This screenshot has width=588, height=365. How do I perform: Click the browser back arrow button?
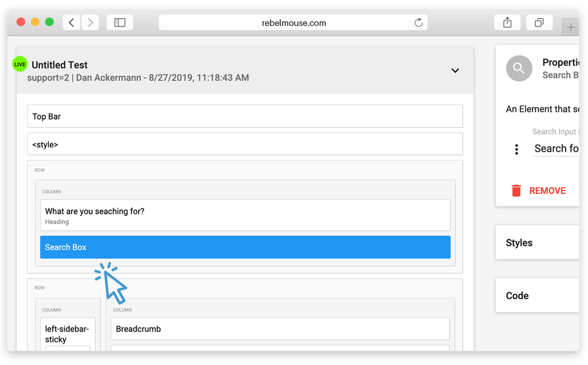point(71,23)
